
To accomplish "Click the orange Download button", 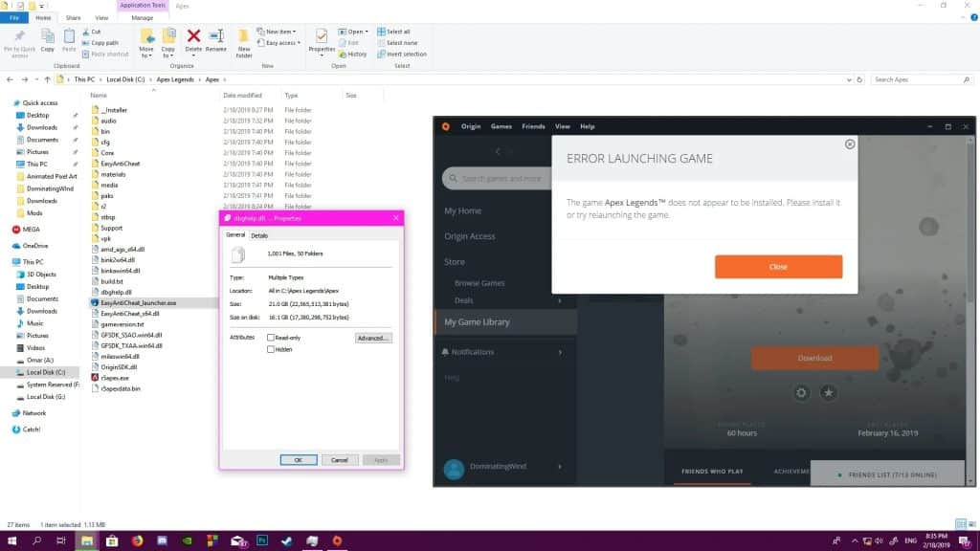I will (814, 358).
